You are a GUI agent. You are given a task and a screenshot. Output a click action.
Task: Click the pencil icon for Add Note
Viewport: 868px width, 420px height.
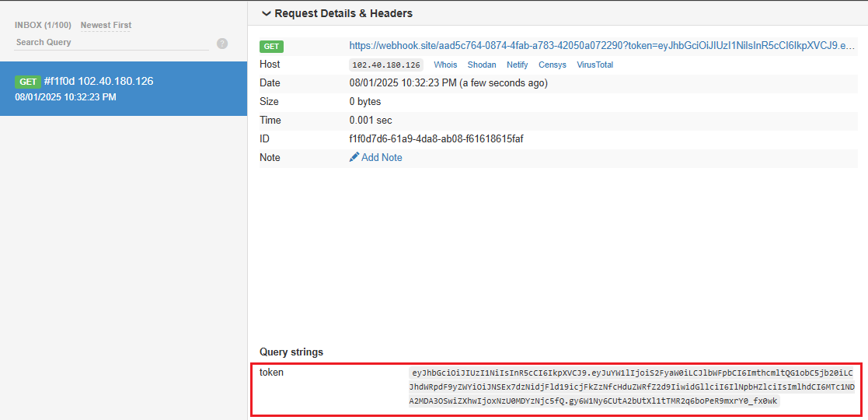(354, 157)
